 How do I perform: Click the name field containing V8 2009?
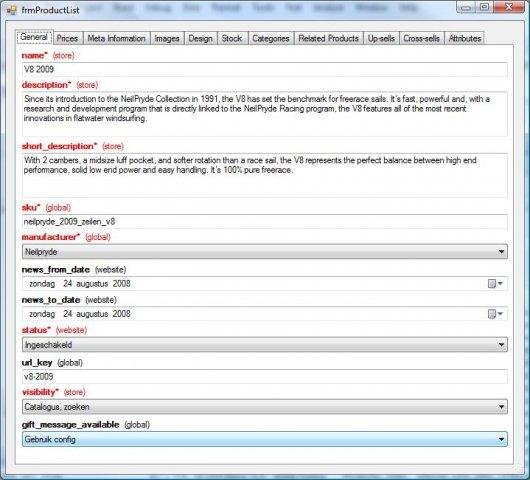[x=265, y=70]
